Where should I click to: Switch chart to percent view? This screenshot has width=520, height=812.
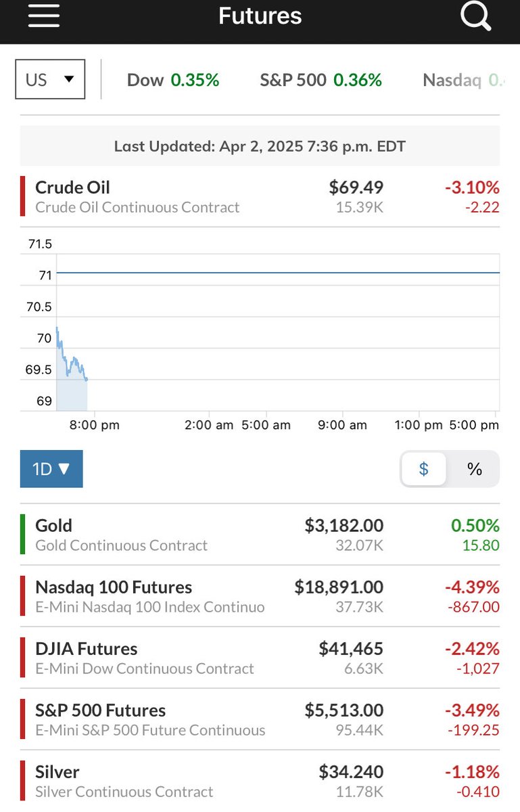(x=475, y=469)
